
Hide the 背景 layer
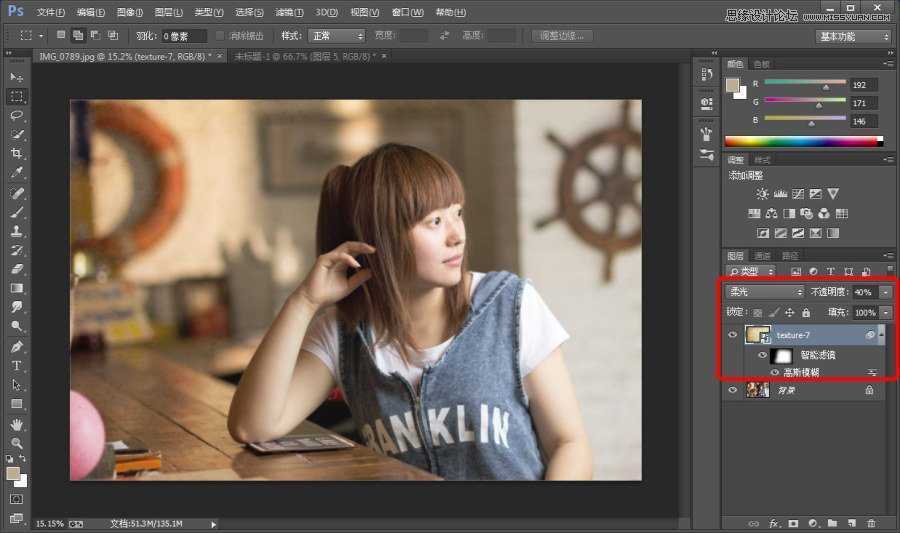(732, 390)
